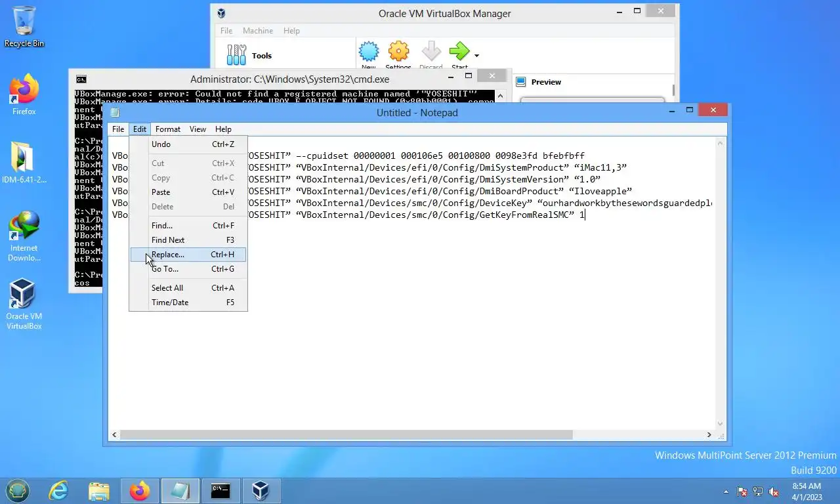Open the Recycle Bin desktop icon

click(24, 26)
